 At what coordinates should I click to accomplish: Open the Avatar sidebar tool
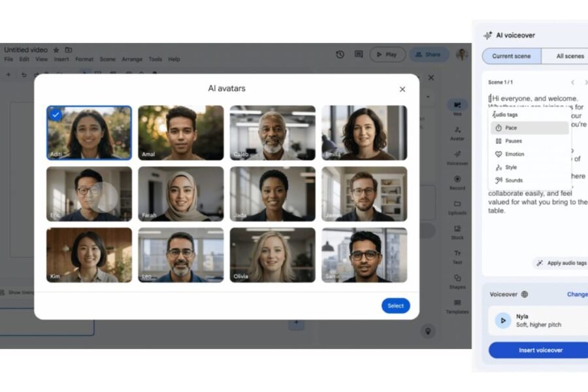(x=457, y=133)
